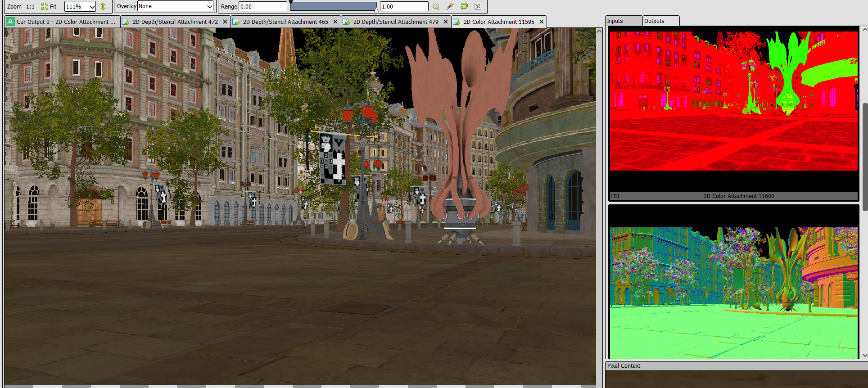Switch to the Outputs tab

pos(660,21)
